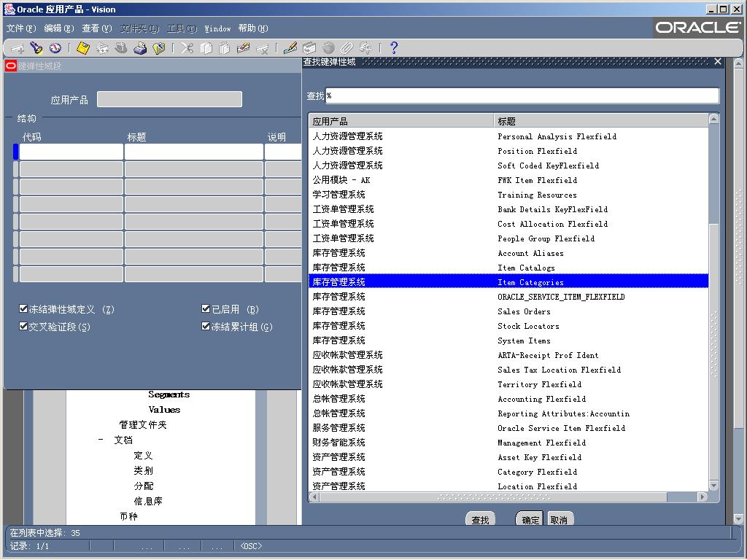Screen dimensions: 747x560
Task: Click the Next Step toolbar icon
Action: coord(102,48)
